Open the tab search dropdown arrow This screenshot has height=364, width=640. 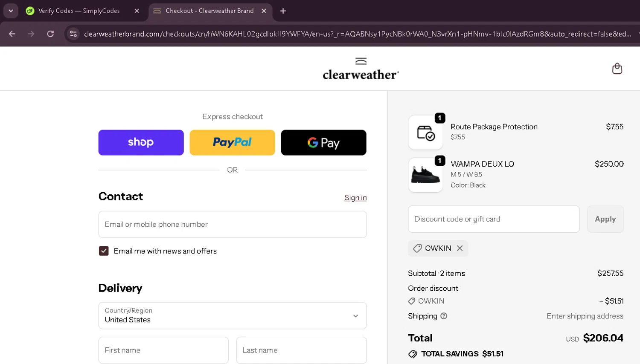[x=11, y=11]
